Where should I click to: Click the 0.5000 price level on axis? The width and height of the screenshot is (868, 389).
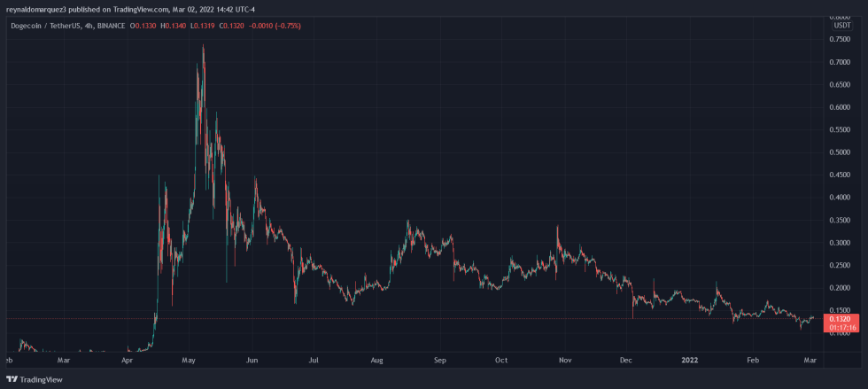point(841,152)
